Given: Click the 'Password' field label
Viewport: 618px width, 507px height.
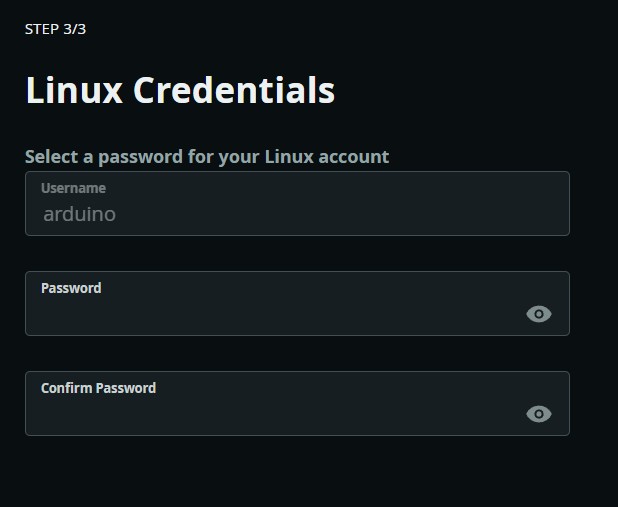Looking at the screenshot, I should coord(71,288).
